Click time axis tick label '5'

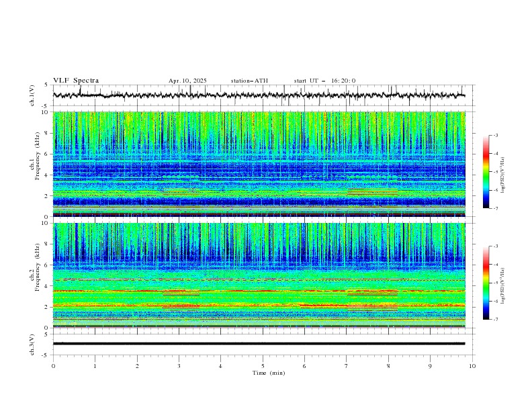coord(263,366)
